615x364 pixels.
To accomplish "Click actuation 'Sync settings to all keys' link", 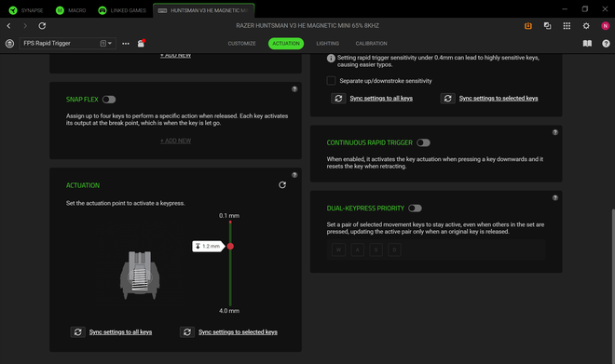I will [x=120, y=331].
